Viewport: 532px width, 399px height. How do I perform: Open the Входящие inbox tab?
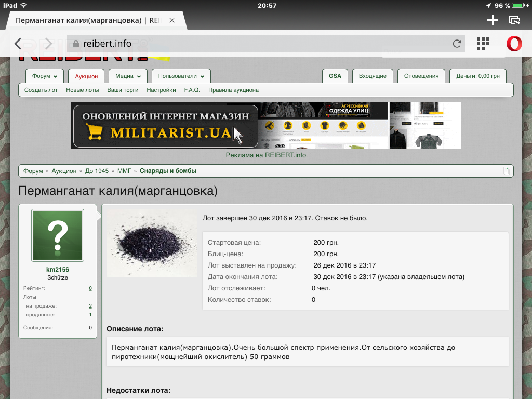point(373,76)
